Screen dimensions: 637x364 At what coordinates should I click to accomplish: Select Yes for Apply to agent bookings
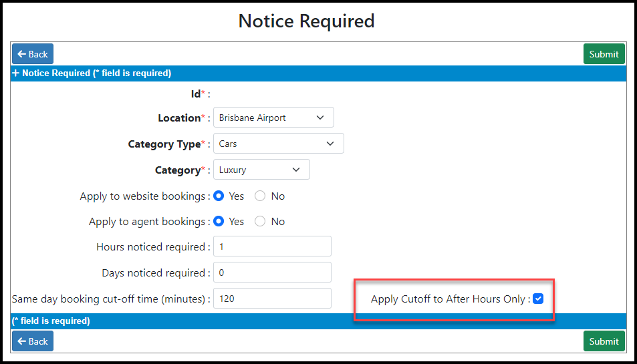(219, 221)
